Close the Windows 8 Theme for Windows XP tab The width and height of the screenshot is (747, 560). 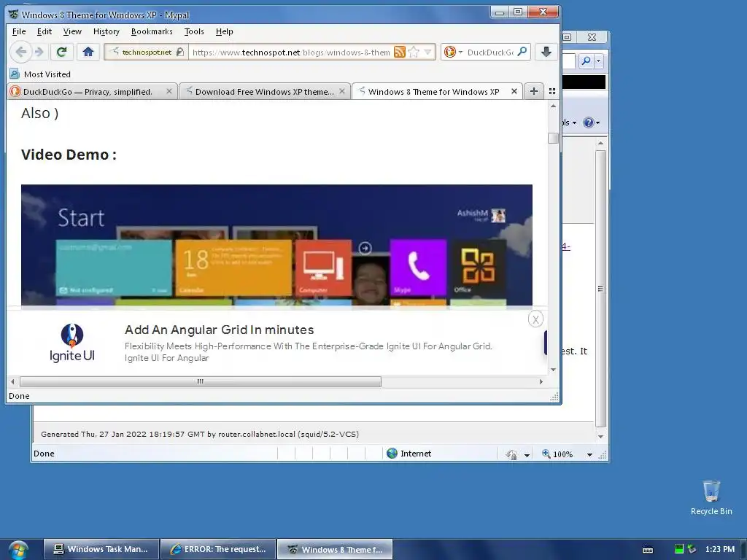514,91
